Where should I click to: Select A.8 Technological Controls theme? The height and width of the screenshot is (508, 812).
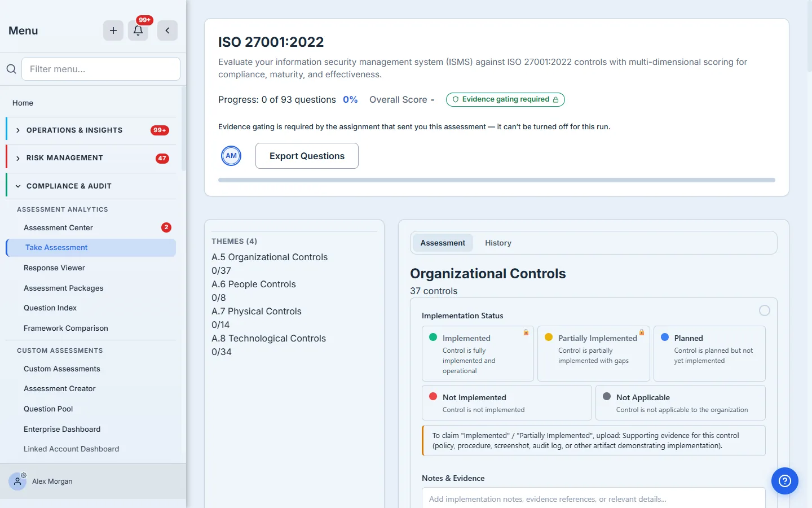click(x=269, y=339)
